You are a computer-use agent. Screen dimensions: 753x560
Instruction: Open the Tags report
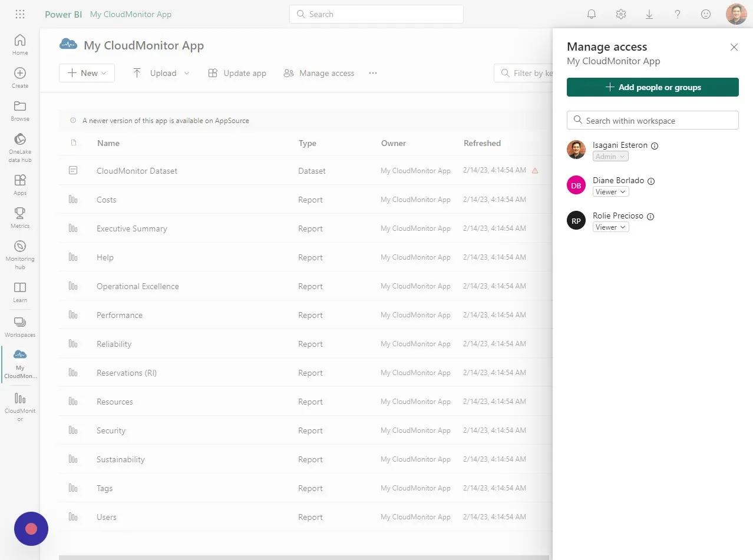coord(105,488)
